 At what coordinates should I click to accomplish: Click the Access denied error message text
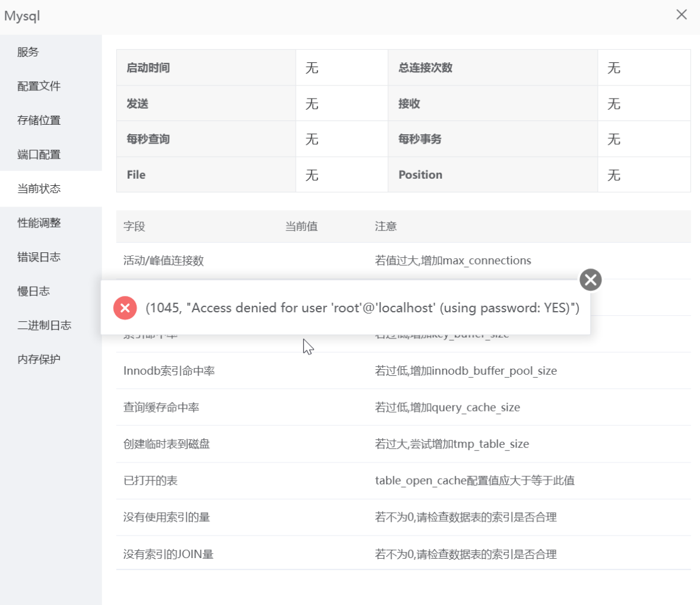coord(363,308)
